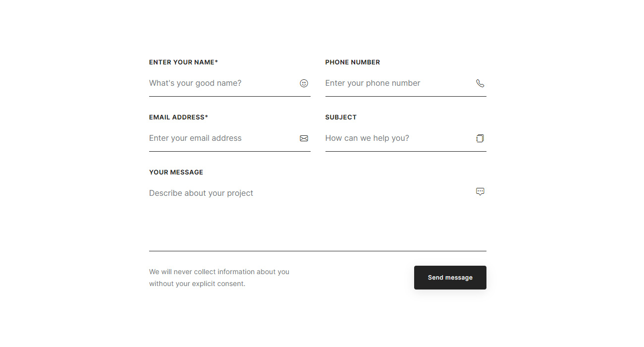Image resolution: width=644 pixels, height=347 pixels.
Task: Click the "PHONE NUMBER" label
Action: 352,62
